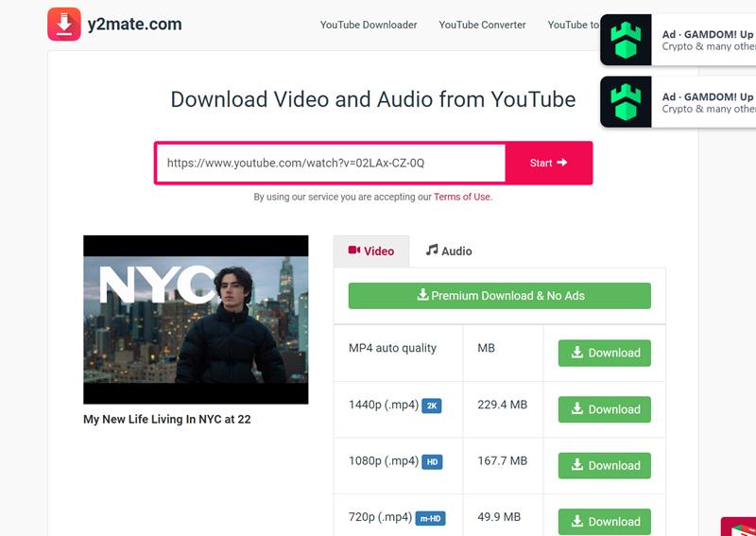The image size is (756, 536).
Task: Download the 1440p 229.4 MB version
Action: click(605, 409)
